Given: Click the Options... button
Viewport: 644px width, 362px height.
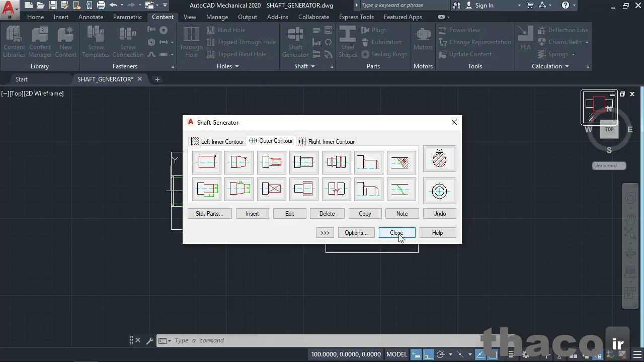Looking at the screenshot, I should pos(356,233).
